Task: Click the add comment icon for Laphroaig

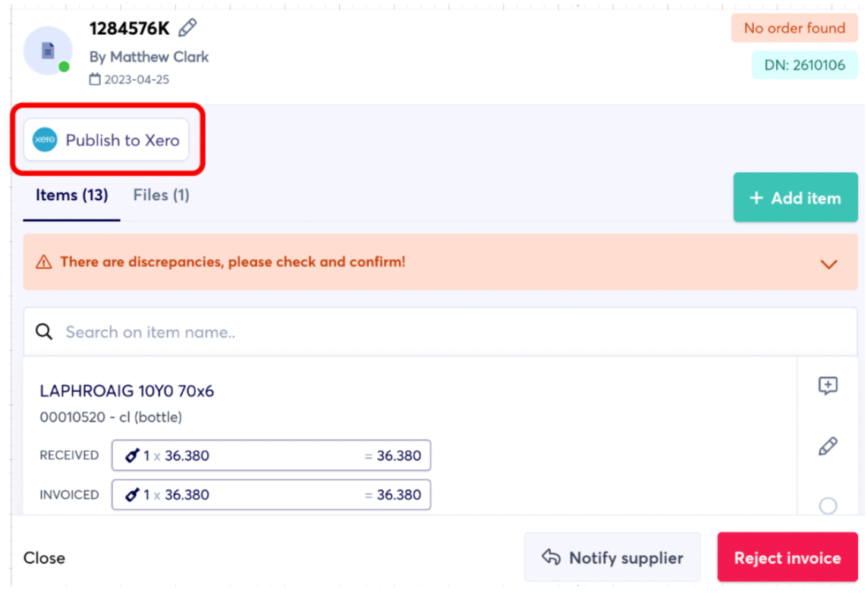Action: (x=827, y=386)
